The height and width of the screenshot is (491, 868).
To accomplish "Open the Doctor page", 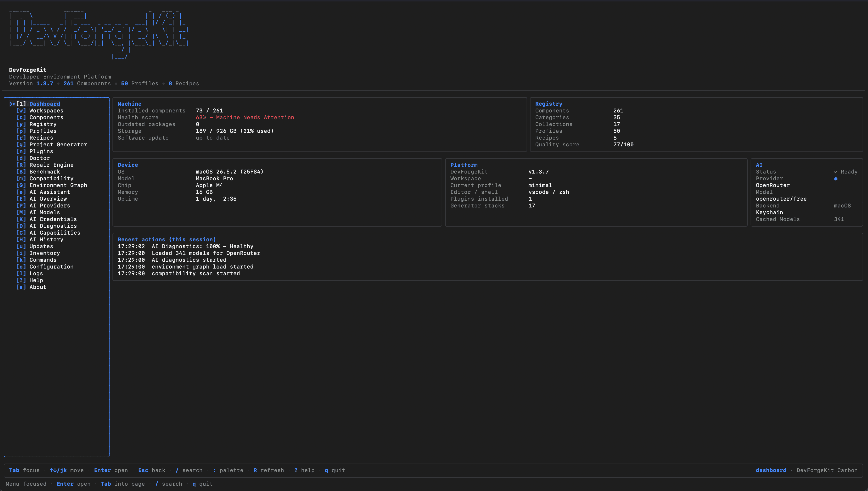I will (33, 158).
